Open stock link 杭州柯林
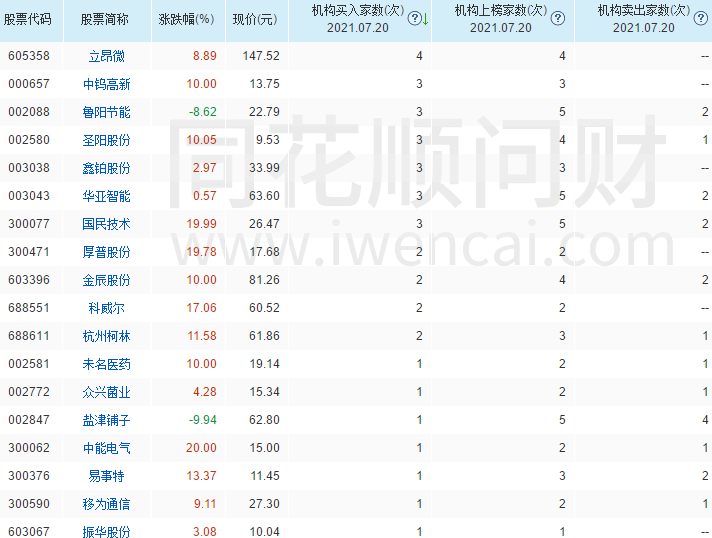The width and height of the screenshot is (712, 538). click(x=107, y=336)
